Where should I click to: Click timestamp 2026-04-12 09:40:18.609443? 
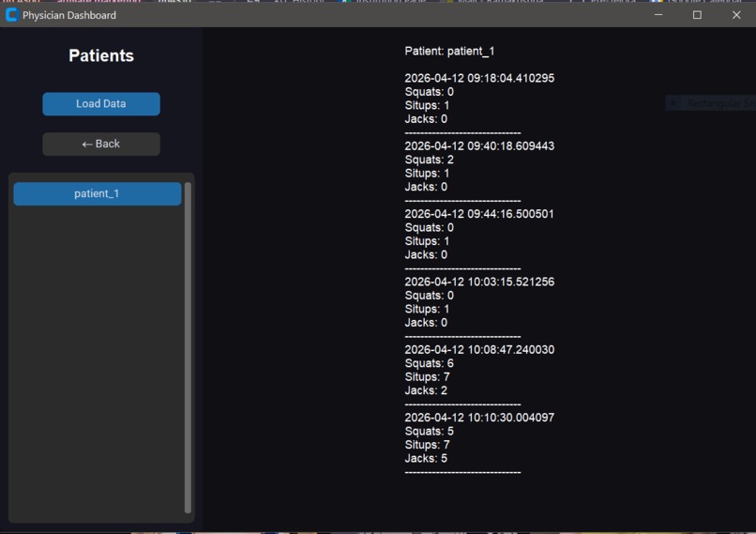pyautogui.click(x=479, y=146)
